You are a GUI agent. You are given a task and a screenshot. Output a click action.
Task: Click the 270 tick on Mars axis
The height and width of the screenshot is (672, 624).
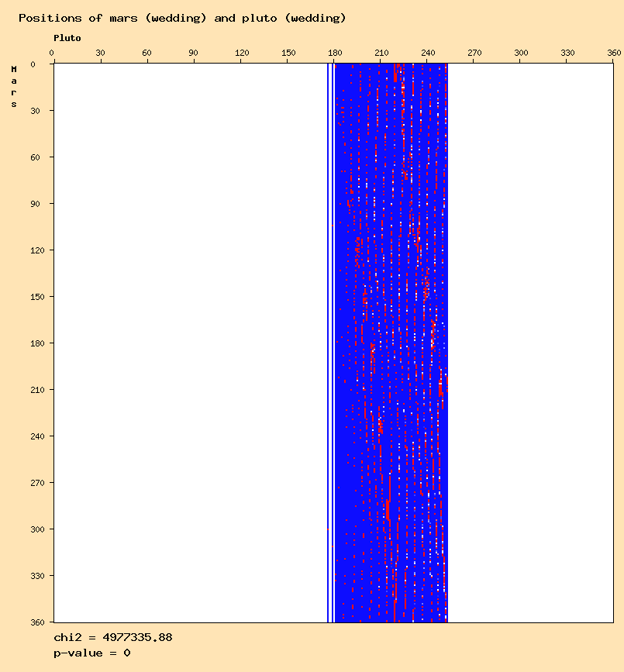click(x=37, y=483)
